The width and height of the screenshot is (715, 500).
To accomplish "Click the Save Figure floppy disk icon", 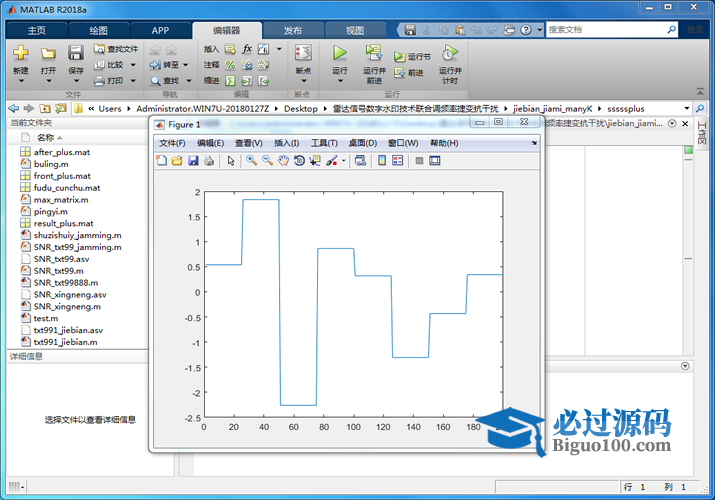I will click(x=193, y=160).
